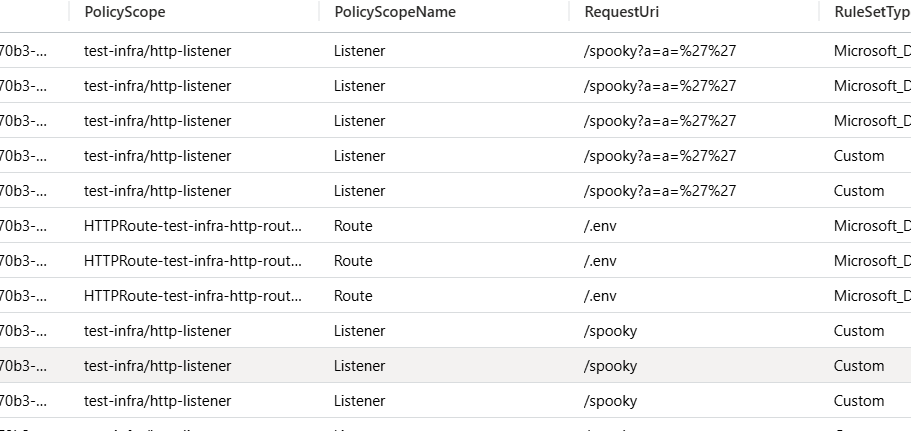The image size is (911, 431).
Task: Click the middle /.env RequestUri cell
Action: coord(600,261)
